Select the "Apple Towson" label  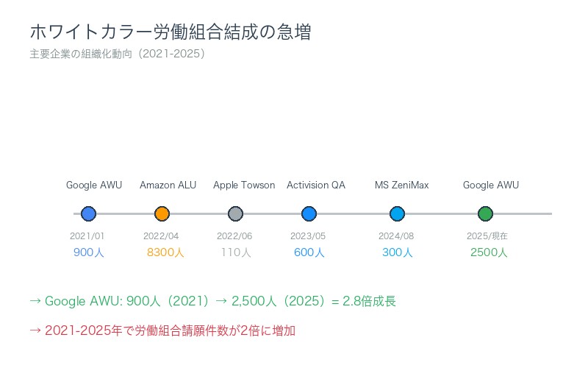(244, 185)
